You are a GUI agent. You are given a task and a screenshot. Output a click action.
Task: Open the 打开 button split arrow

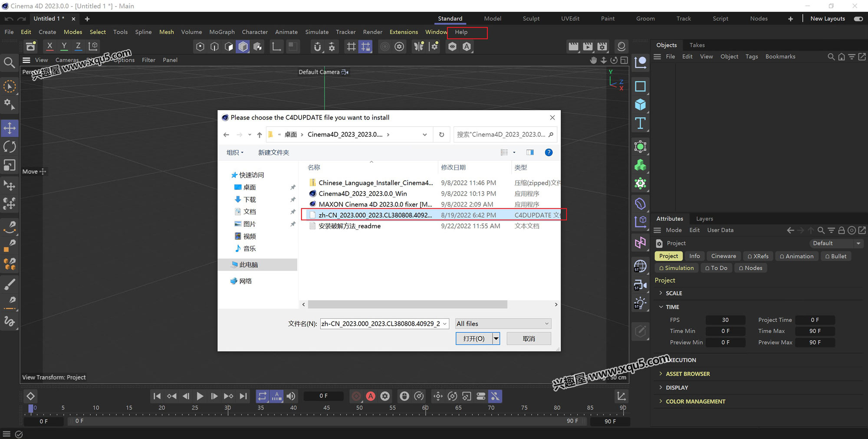tap(496, 338)
